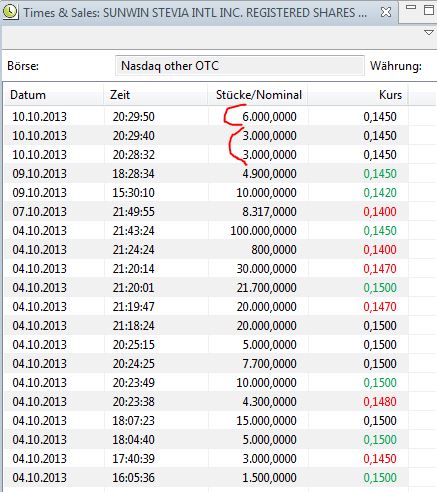This screenshot has height=492, width=437.
Task: Click the time 20:29:40
Action: coord(133,136)
